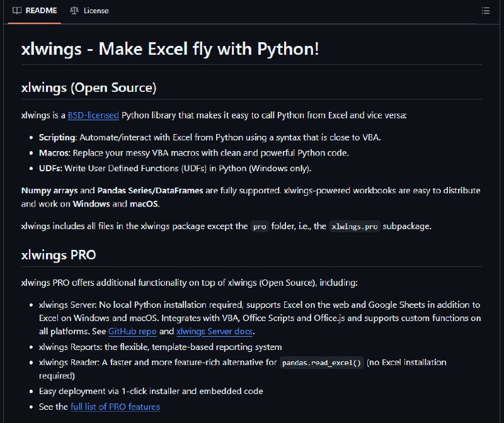This screenshot has width=504, height=423.
Task: Open the xlwings Server docs link
Action: [x=214, y=331]
